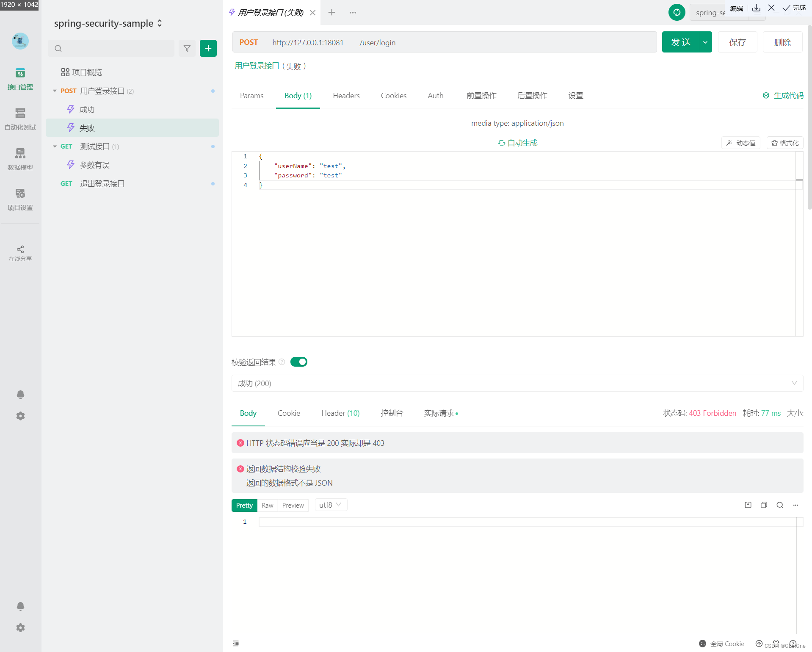Click the 用户登录接口 breadcrumb link
The width and height of the screenshot is (812, 652).
click(257, 66)
